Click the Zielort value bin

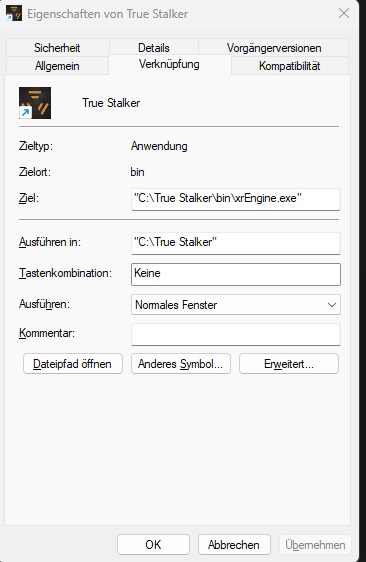137,172
